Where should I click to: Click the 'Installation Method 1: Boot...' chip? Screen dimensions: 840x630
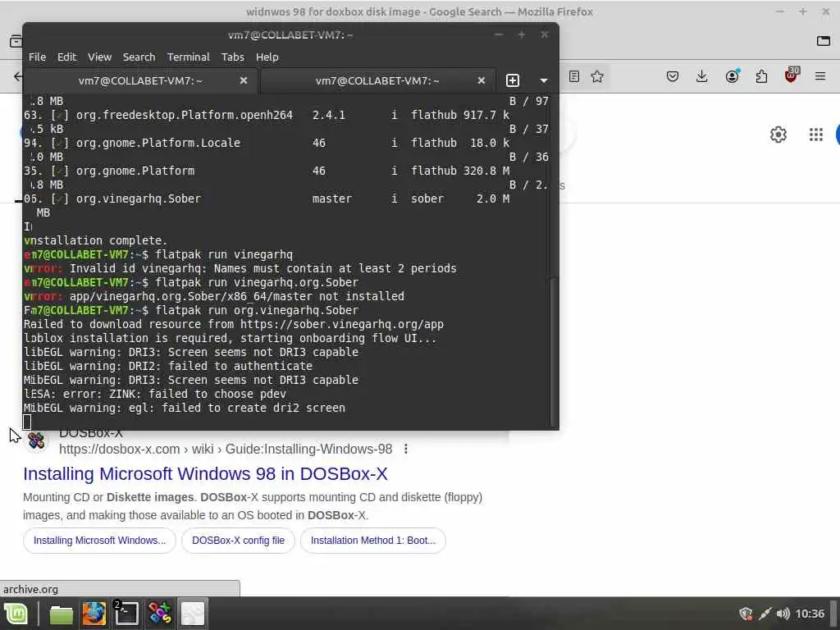coord(373,541)
